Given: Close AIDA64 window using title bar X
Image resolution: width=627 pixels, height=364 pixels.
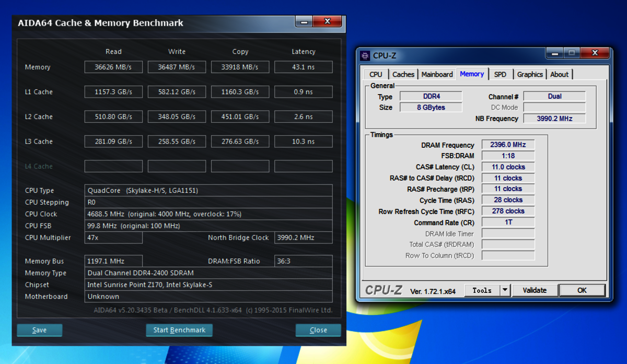Looking at the screenshot, I should pos(328,21).
